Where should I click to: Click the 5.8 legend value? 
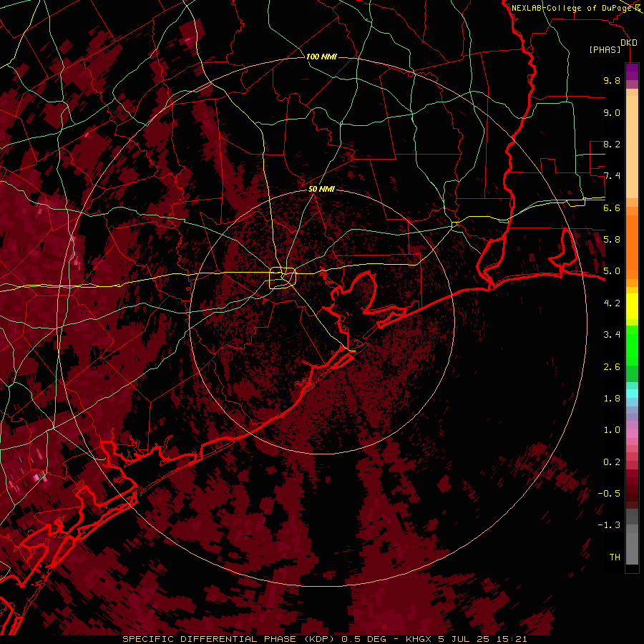point(612,239)
